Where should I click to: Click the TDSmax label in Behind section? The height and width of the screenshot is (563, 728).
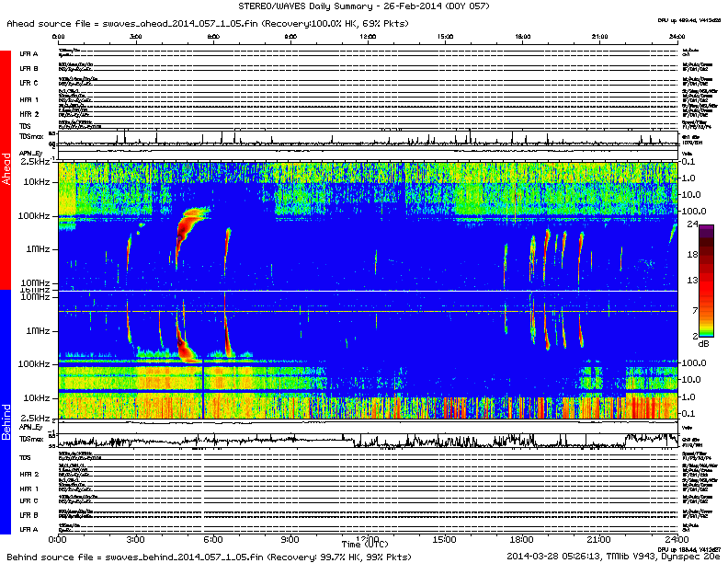[x=31, y=439]
